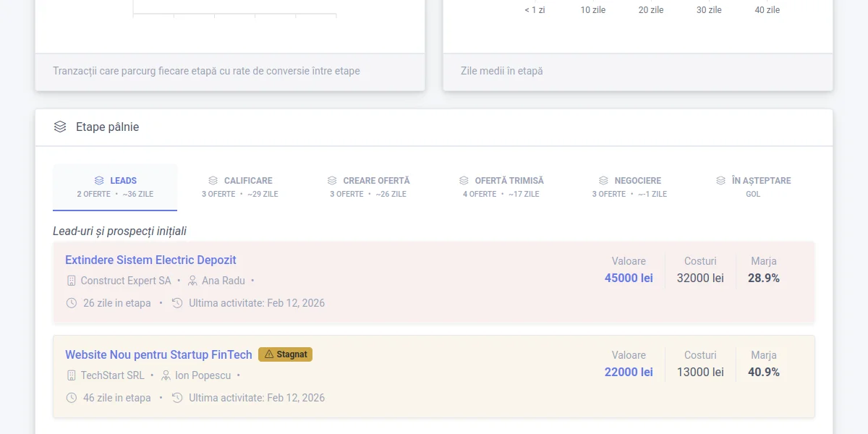Image resolution: width=868 pixels, height=434 pixels.
Task: Select the LEADS pipeline tab
Action: [115, 186]
